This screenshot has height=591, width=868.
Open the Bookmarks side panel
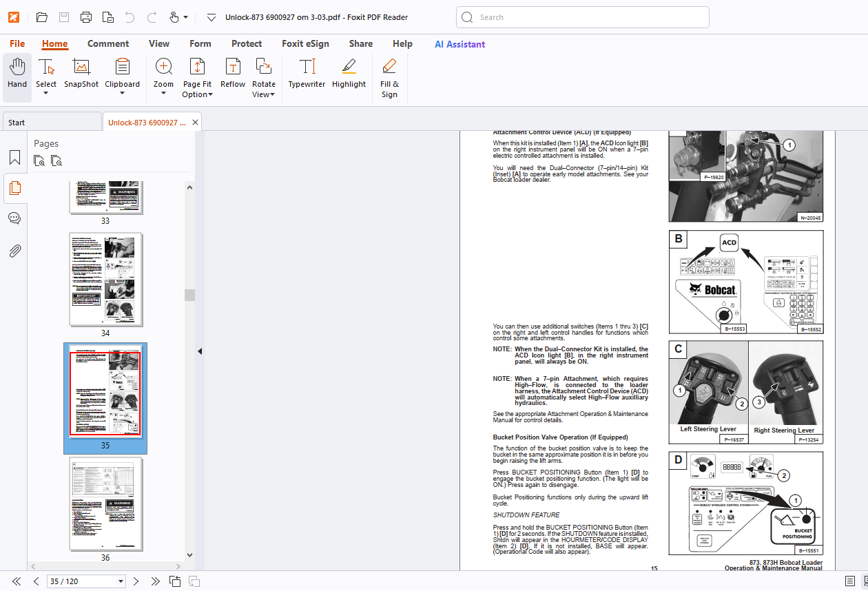pyautogui.click(x=14, y=157)
